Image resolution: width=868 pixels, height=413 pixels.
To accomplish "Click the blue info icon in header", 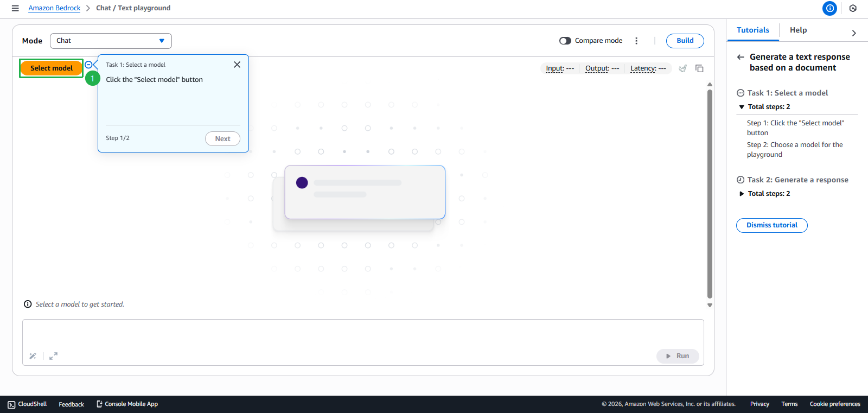I will pos(829,8).
